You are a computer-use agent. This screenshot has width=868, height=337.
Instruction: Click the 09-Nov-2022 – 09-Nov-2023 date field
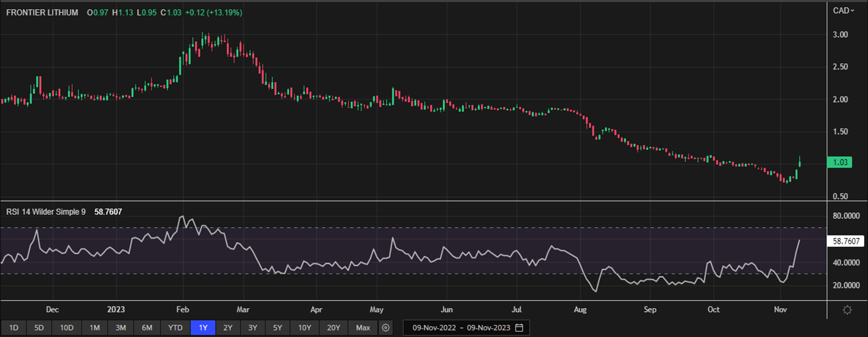[x=458, y=328]
